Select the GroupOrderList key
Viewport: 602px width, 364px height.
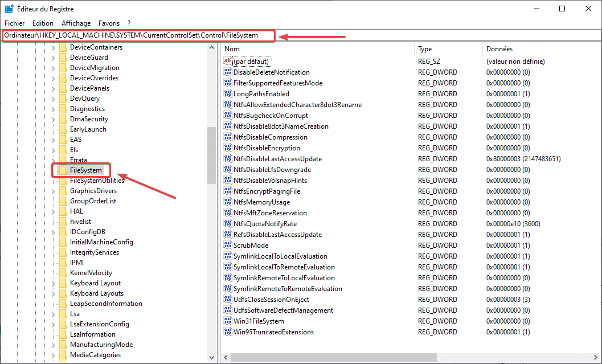coord(93,201)
